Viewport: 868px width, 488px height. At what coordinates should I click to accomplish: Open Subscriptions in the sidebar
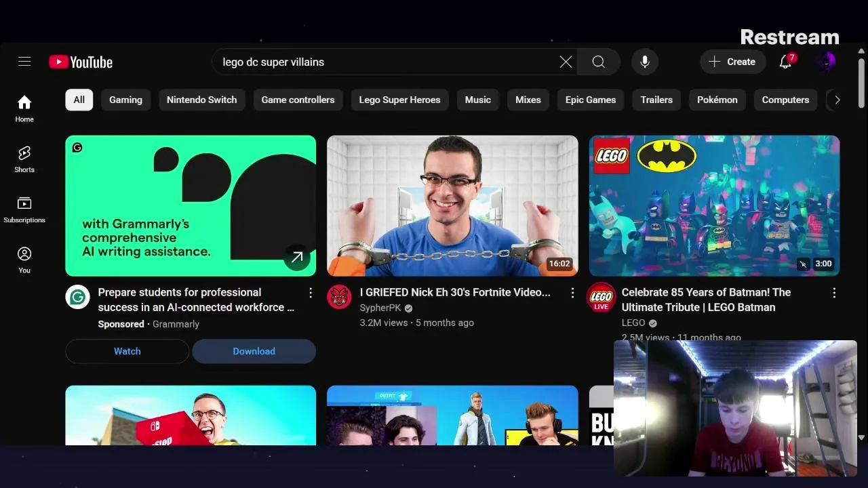click(x=24, y=209)
